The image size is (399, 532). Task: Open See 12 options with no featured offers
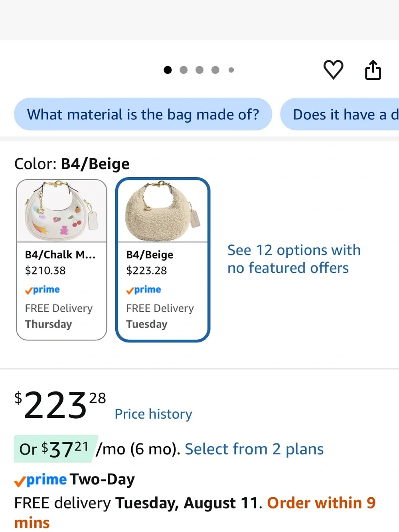click(294, 259)
